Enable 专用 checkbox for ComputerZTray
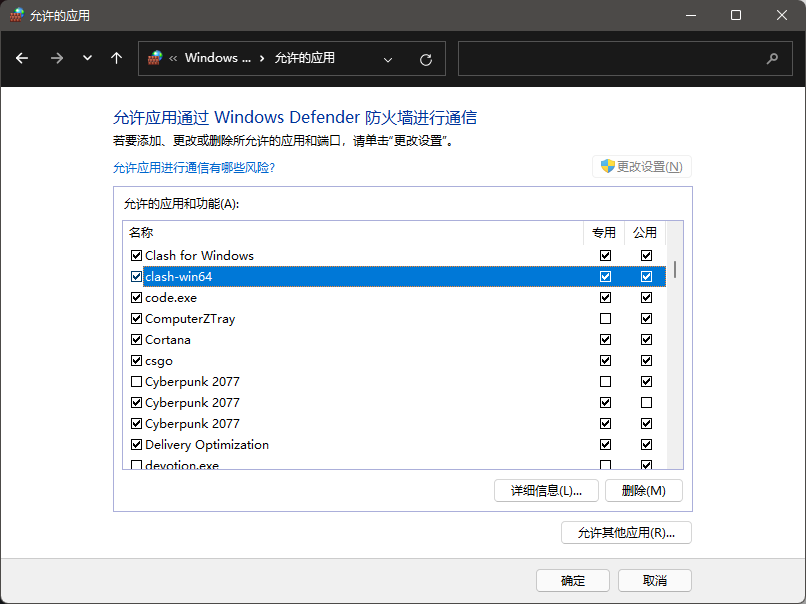 [604, 319]
